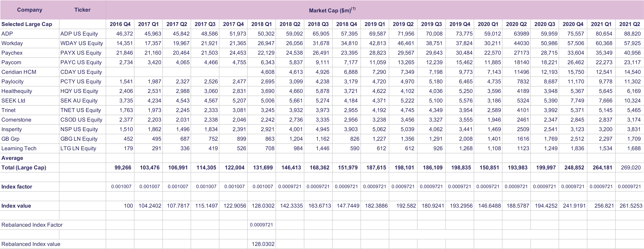Image resolution: width=644 pixels, height=249 pixels.
Task: Click the 'ADP US Equity' ticker cell
Action: (79, 34)
